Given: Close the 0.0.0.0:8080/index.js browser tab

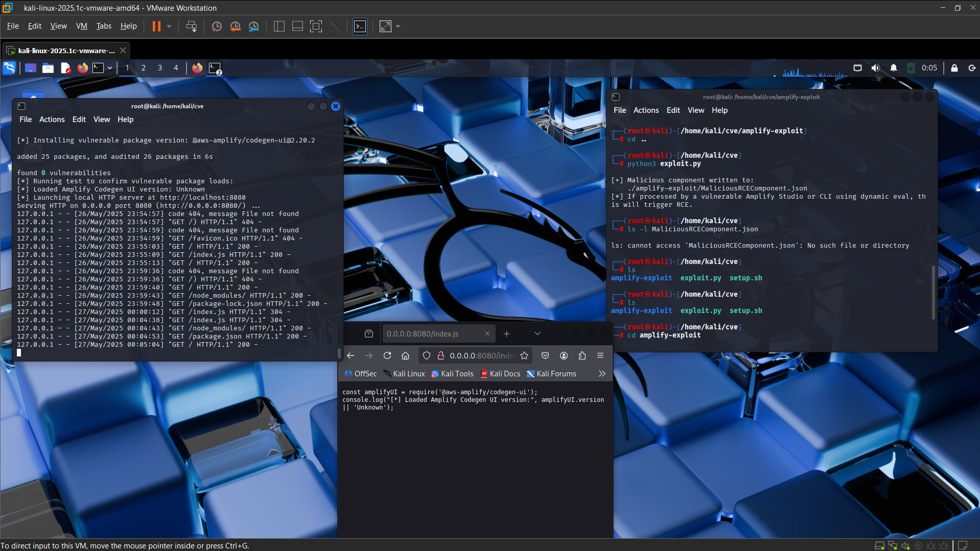Looking at the screenshot, I should click(x=487, y=333).
